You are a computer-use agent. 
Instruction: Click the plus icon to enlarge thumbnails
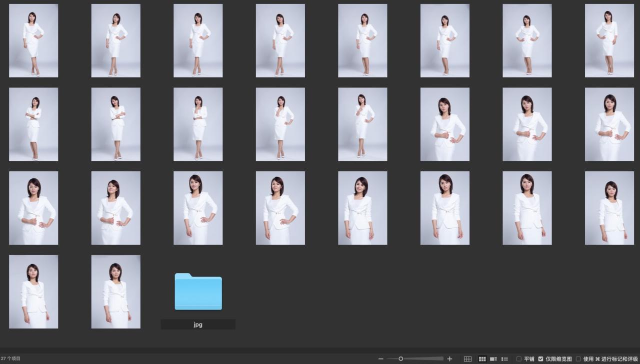449,359
